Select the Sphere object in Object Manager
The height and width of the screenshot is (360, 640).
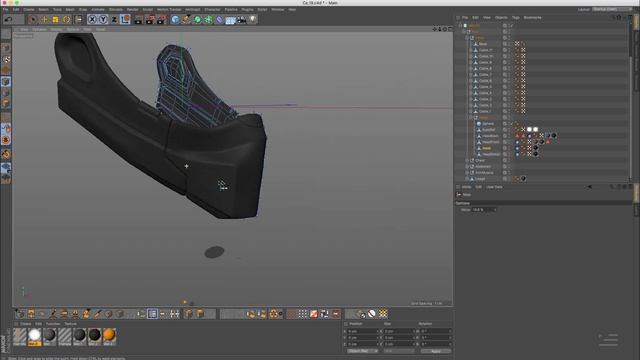(488, 124)
